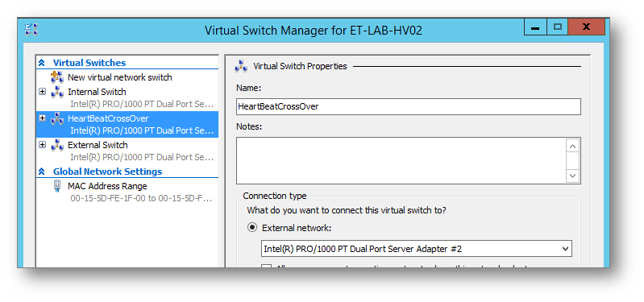Select the External Switch entry
Screen dimensions: 644x302
pos(98,145)
